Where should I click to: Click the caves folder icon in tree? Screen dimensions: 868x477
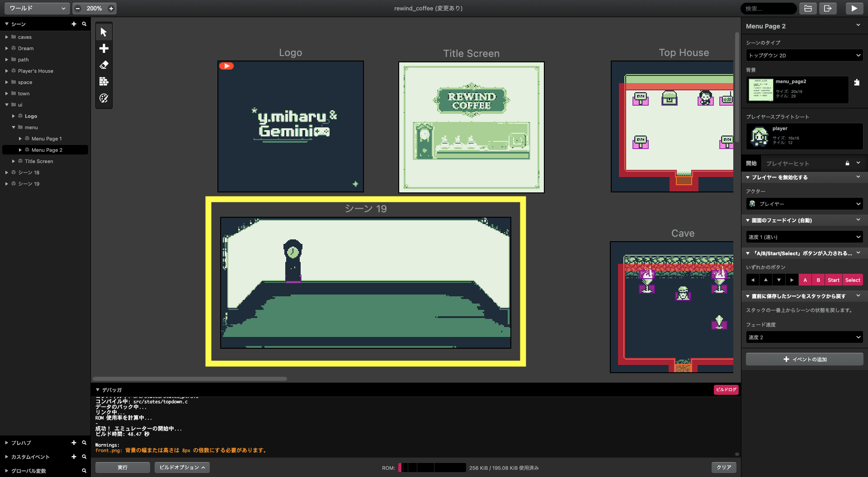14,37
